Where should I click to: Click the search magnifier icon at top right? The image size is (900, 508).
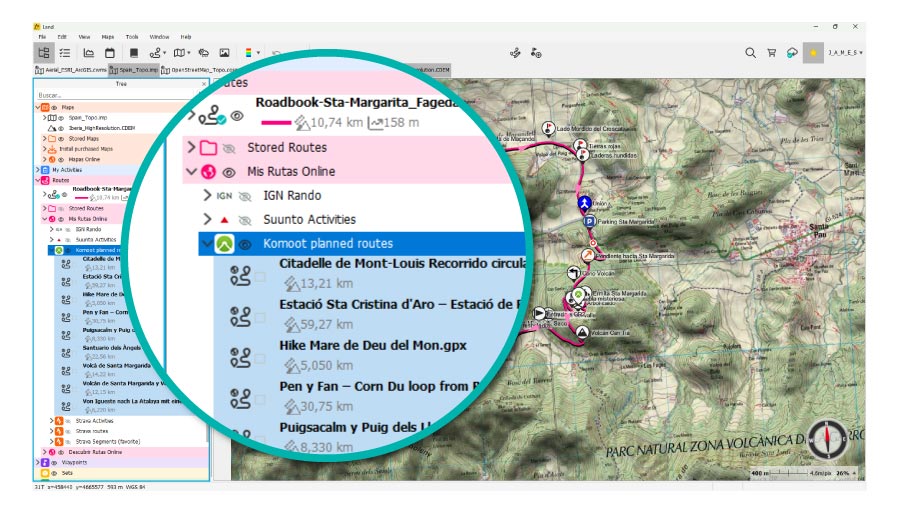click(x=750, y=53)
